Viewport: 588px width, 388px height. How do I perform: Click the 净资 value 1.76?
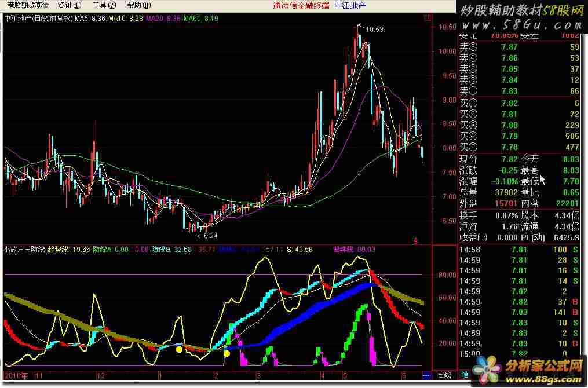coord(510,227)
